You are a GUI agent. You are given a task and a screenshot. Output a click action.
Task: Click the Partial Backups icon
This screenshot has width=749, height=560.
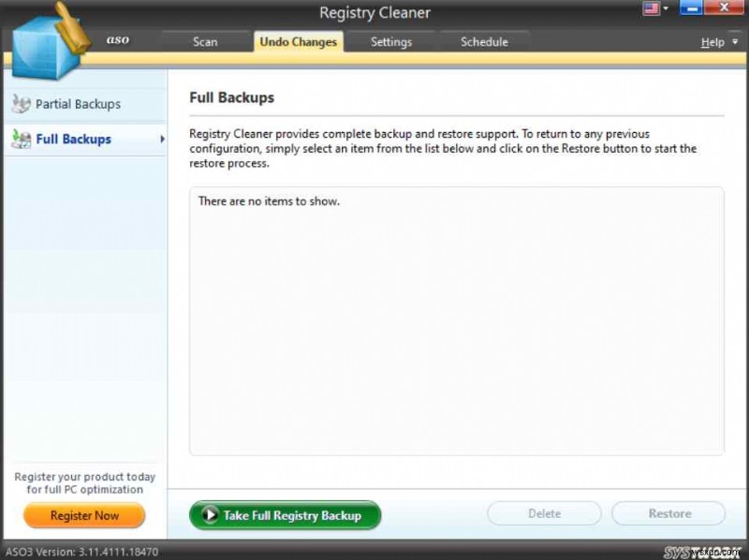pyautogui.click(x=21, y=104)
